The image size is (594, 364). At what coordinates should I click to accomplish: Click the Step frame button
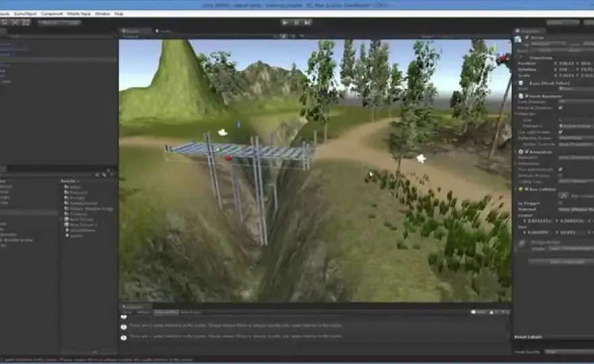point(308,22)
